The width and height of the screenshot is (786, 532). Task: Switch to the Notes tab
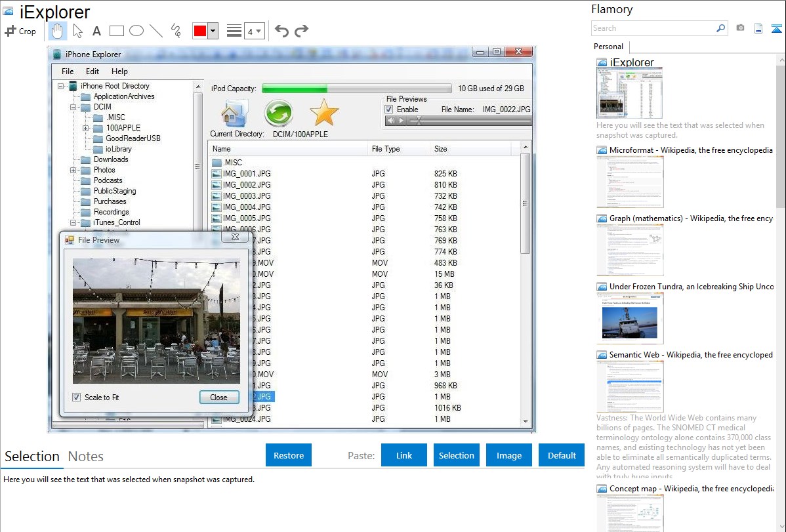[86, 457]
